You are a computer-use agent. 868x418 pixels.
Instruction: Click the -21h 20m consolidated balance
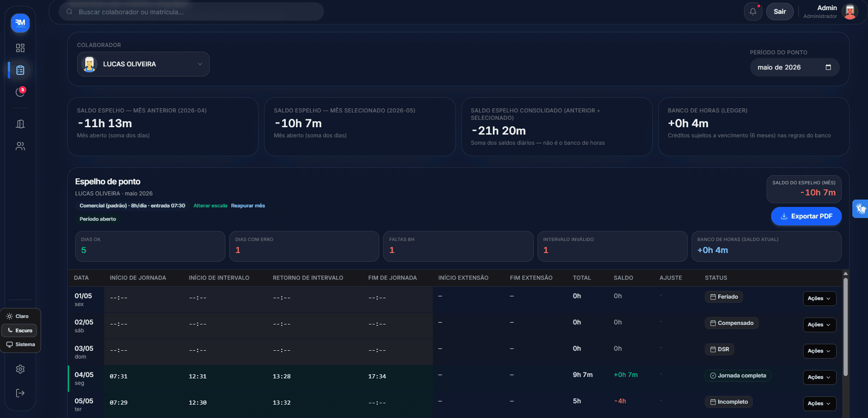coord(498,131)
